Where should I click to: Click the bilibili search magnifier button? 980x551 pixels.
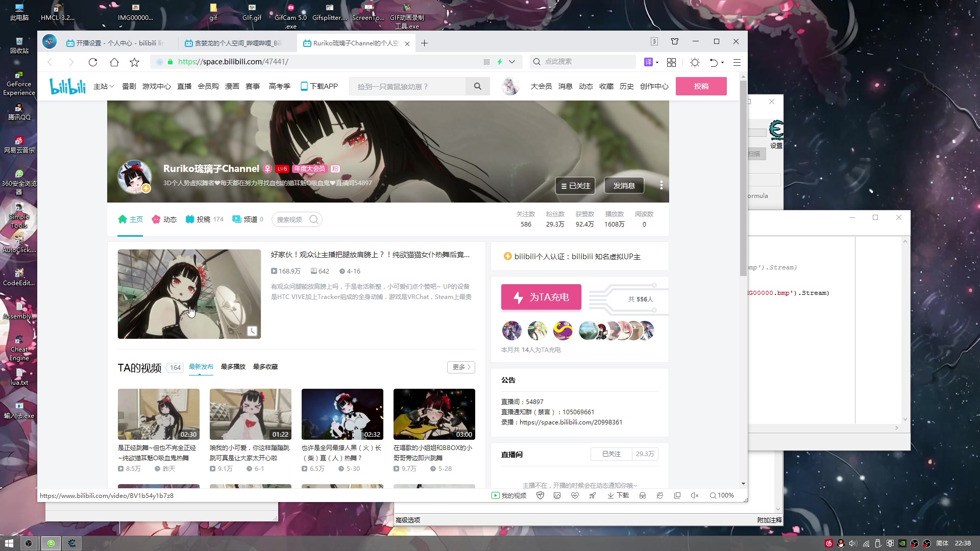(478, 86)
